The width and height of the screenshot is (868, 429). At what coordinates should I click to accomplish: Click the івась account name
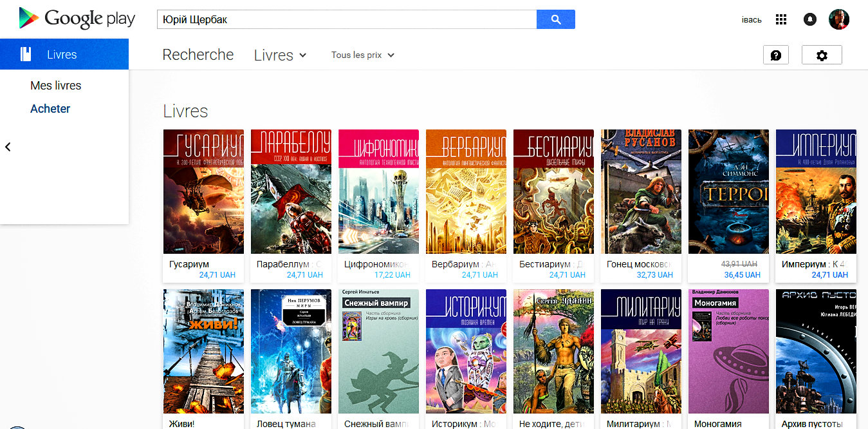(752, 20)
